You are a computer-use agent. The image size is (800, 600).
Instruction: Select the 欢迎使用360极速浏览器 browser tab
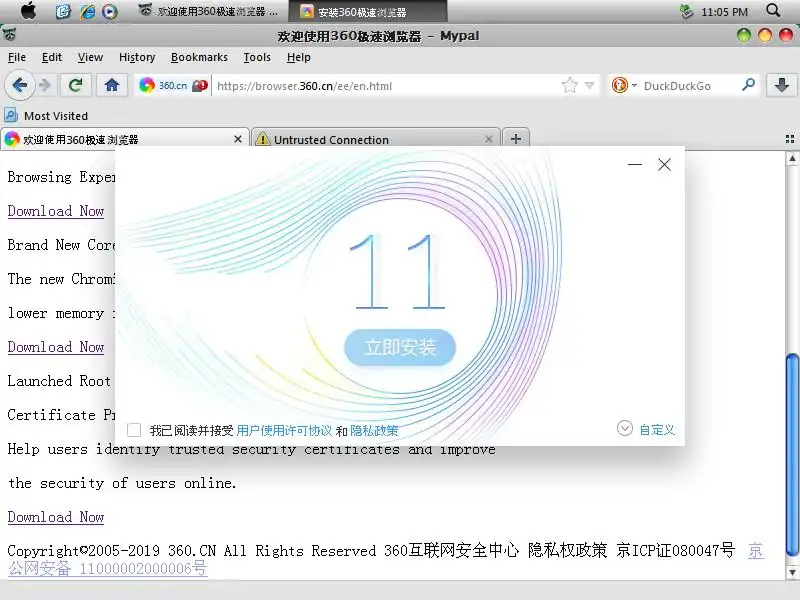124,139
